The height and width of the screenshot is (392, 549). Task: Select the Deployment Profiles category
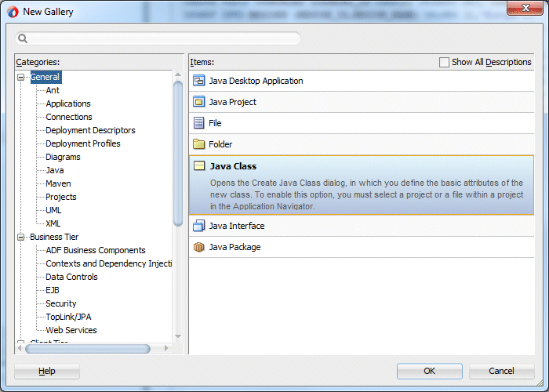point(82,143)
